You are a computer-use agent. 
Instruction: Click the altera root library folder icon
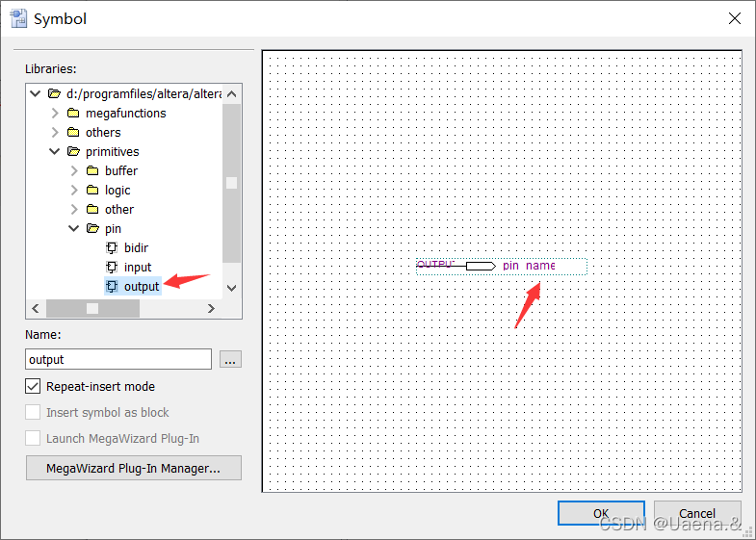[54, 93]
